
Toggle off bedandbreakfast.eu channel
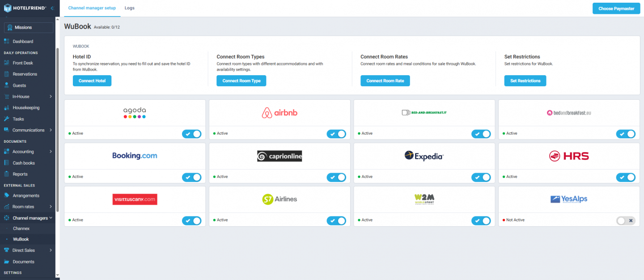point(626,134)
